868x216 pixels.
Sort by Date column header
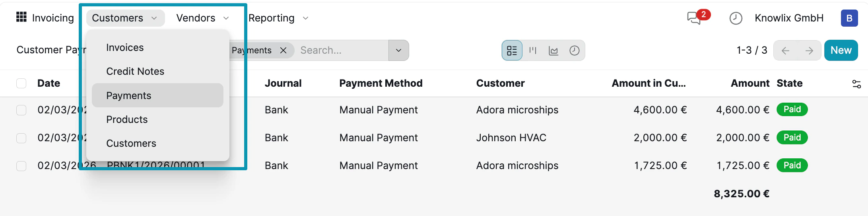point(49,83)
